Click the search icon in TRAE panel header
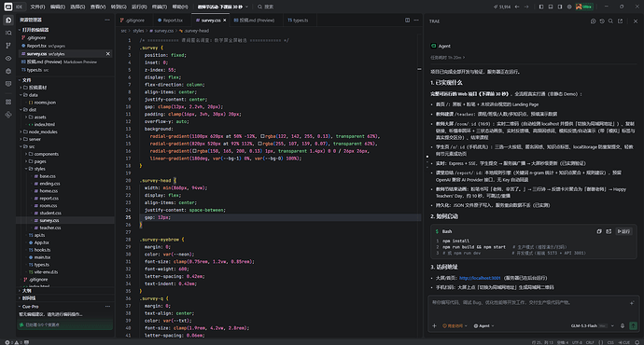The height and width of the screenshot is (345, 644). point(610,21)
